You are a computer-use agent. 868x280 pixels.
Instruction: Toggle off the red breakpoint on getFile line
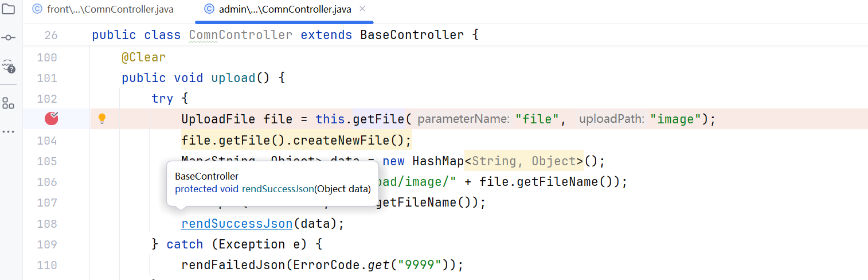(52, 119)
